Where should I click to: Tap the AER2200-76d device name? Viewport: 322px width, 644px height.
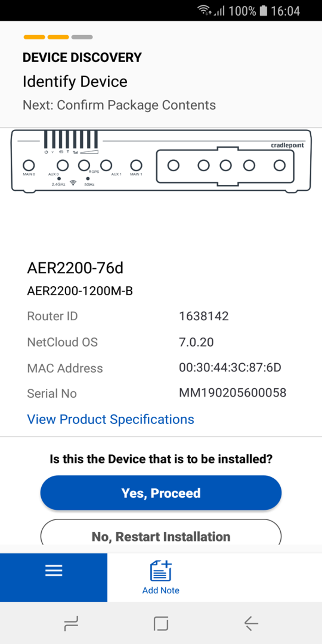point(75,268)
